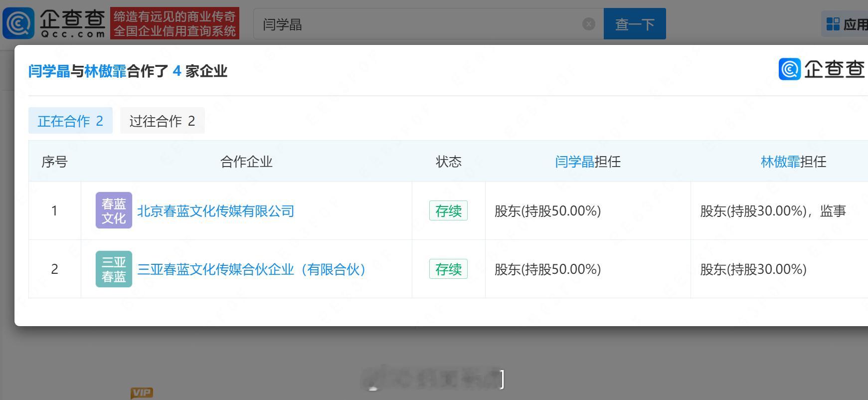
Task: Click the red 全国企业信用查询系统 slogan banner
Action: [x=174, y=23]
